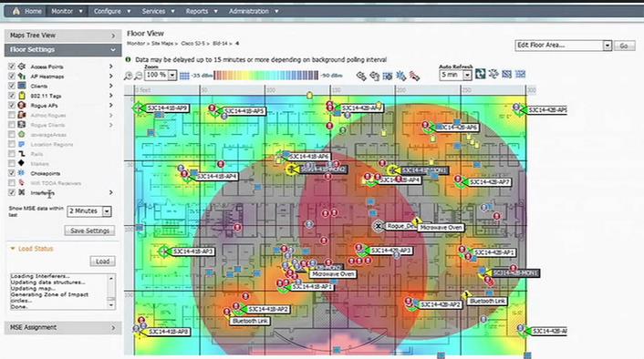Uncheck the Access Points checkbox
The image size is (644, 359).
click(x=12, y=66)
